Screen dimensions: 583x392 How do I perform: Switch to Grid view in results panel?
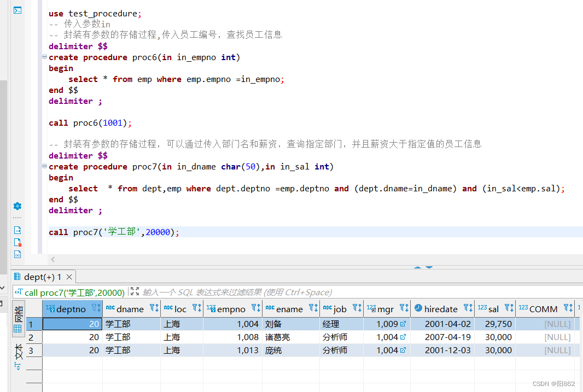pos(18,319)
